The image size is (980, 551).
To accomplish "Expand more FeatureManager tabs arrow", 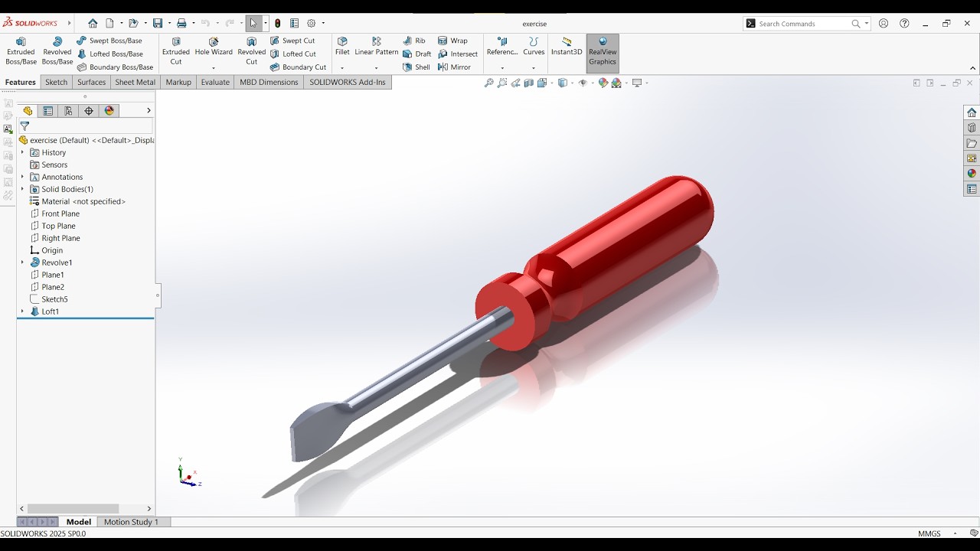I will (x=149, y=111).
